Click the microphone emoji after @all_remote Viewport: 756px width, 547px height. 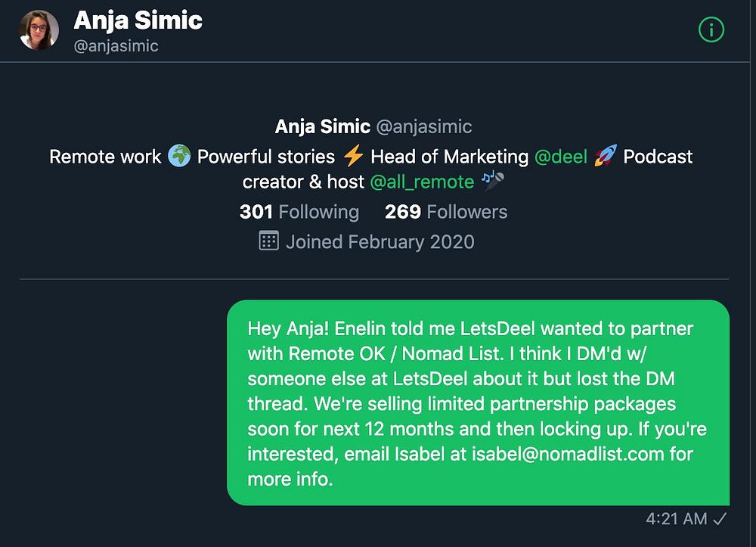(493, 182)
